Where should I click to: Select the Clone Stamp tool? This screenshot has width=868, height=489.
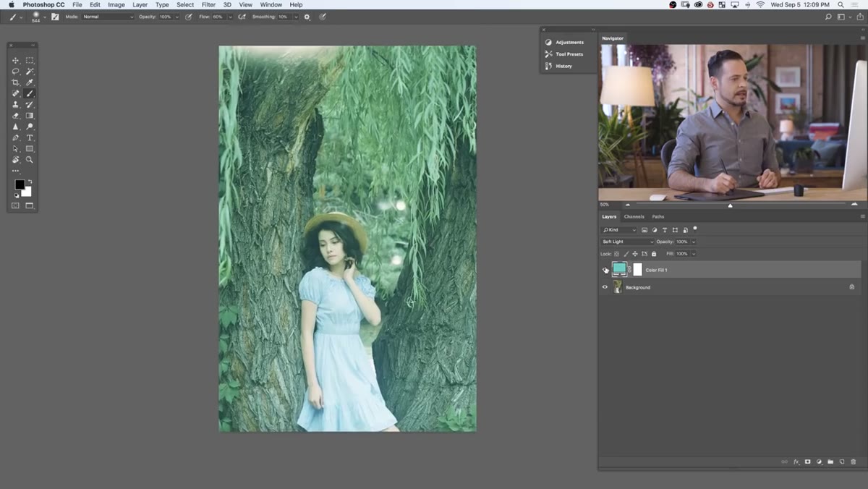pyautogui.click(x=15, y=105)
